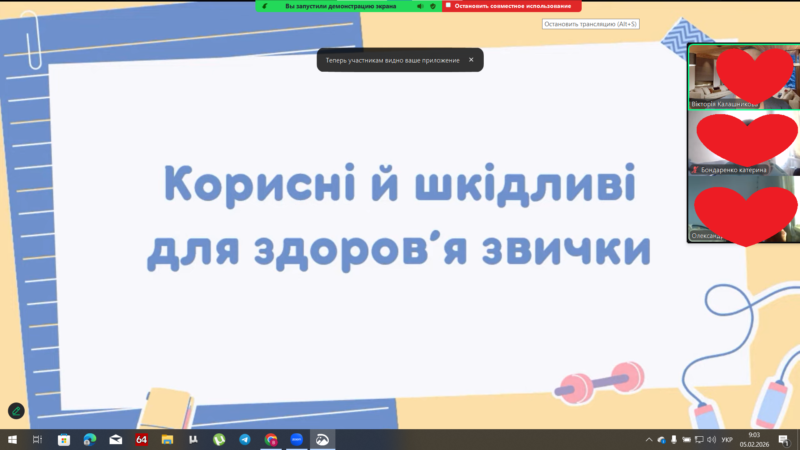Click the shield security icon in sharing bar
The image size is (800, 450).
click(433, 5)
